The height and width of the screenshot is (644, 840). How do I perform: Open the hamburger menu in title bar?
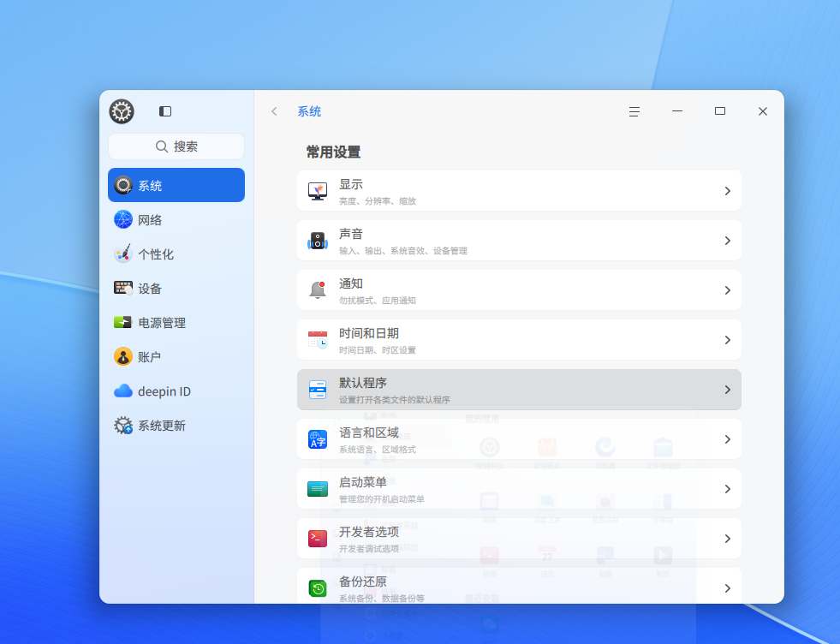click(634, 111)
